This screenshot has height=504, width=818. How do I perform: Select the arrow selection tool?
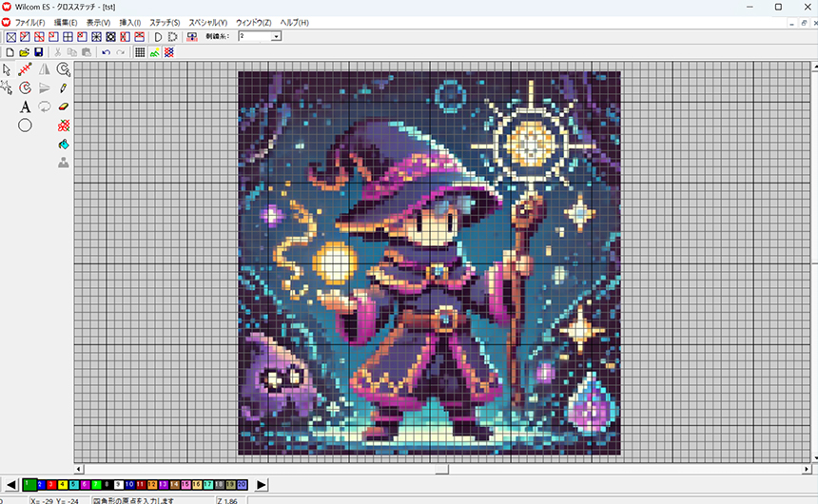pos(7,69)
